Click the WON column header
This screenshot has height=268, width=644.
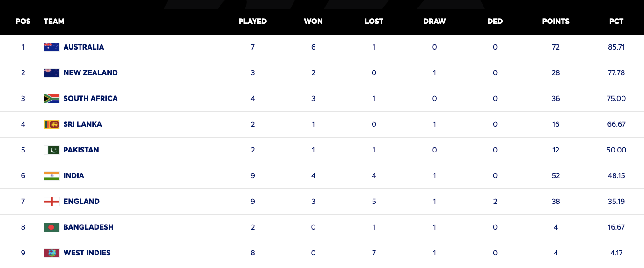point(313,22)
